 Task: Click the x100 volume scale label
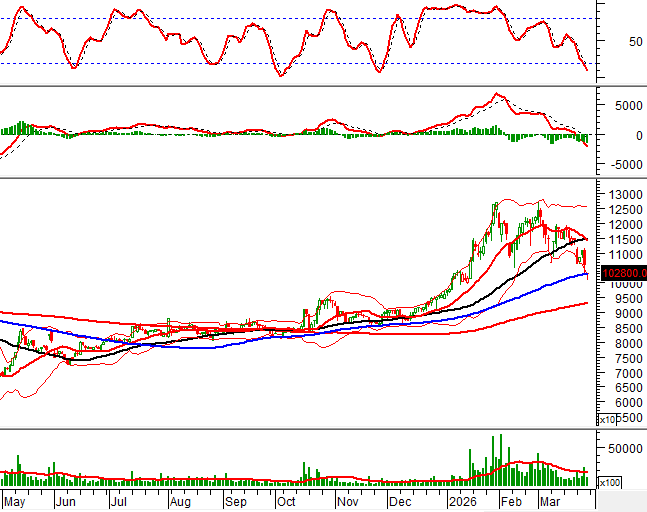coord(609,482)
